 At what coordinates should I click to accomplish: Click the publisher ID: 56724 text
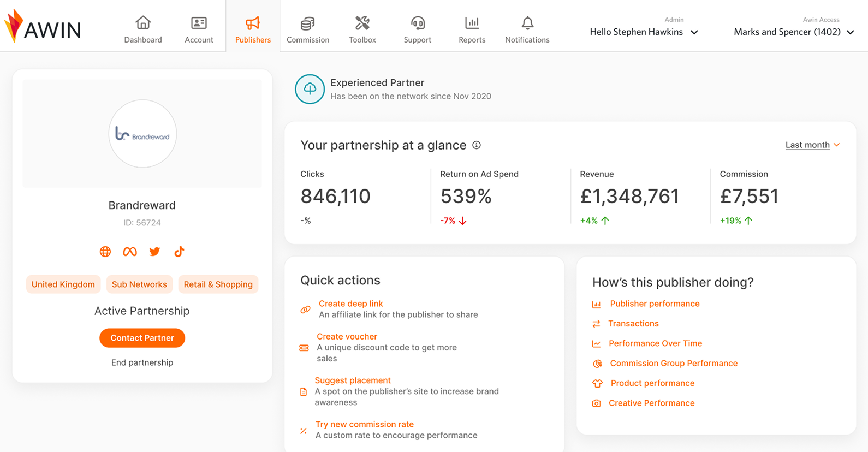[x=142, y=223]
